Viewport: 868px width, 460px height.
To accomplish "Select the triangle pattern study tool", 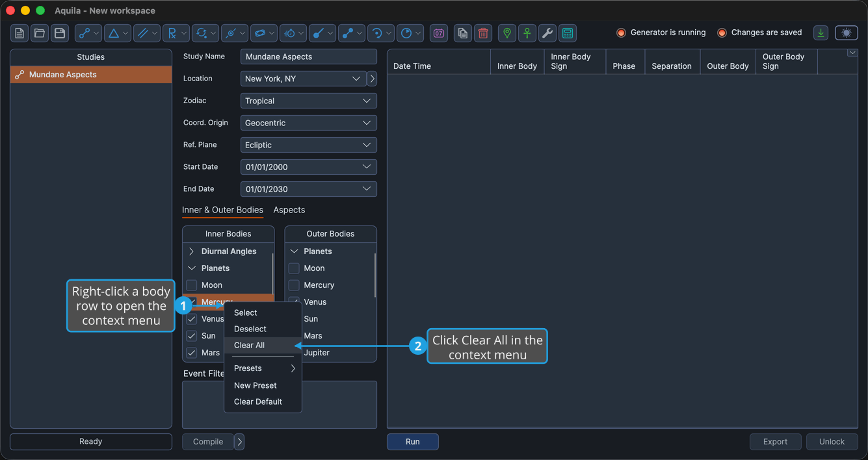I will click(x=118, y=33).
